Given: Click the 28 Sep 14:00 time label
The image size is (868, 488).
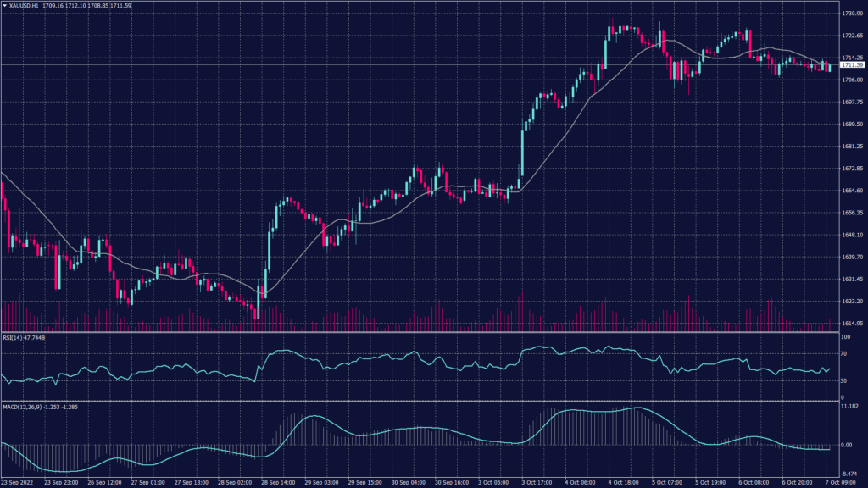Looking at the screenshot, I should [x=278, y=481].
